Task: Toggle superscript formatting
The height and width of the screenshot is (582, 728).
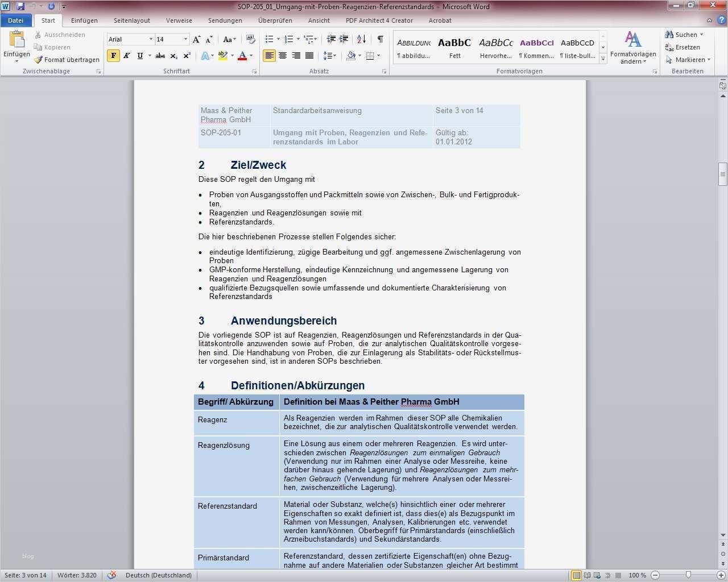Action: click(x=187, y=56)
